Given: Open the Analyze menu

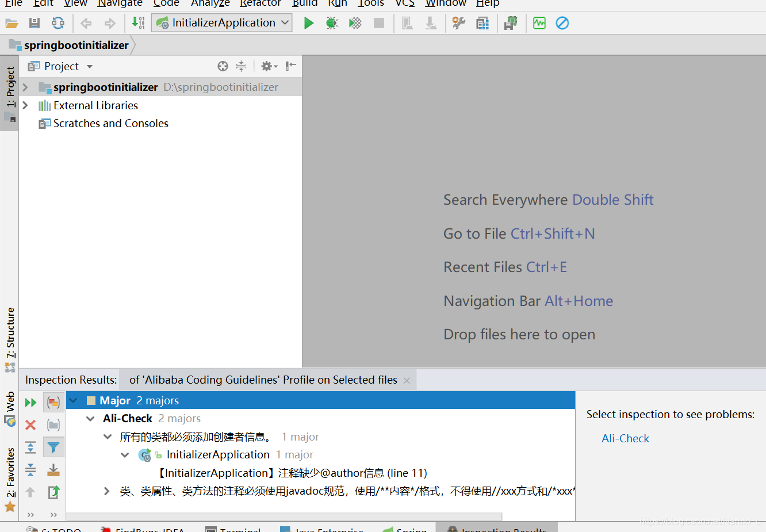Looking at the screenshot, I should [210, 3].
